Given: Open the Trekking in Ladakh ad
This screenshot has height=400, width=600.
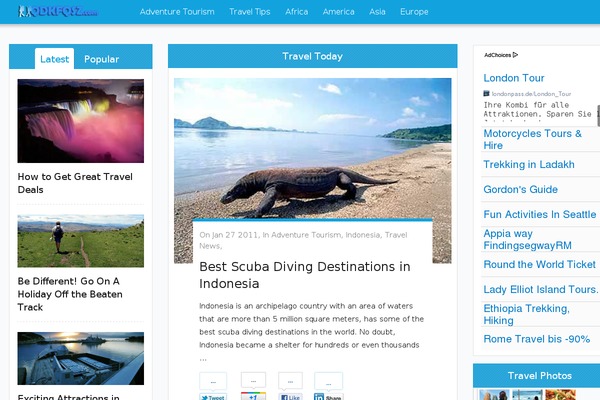Looking at the screenshot, I should click(529, 164).
